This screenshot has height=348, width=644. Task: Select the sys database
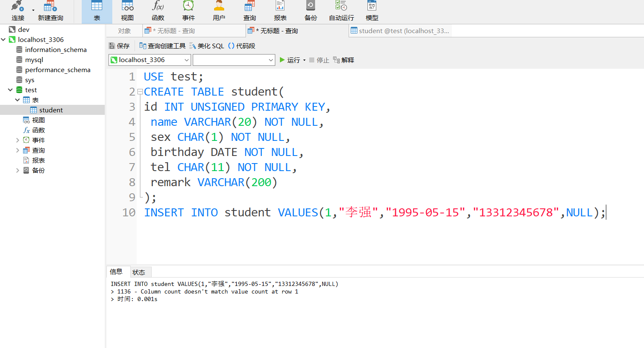(x=30, y=80)
